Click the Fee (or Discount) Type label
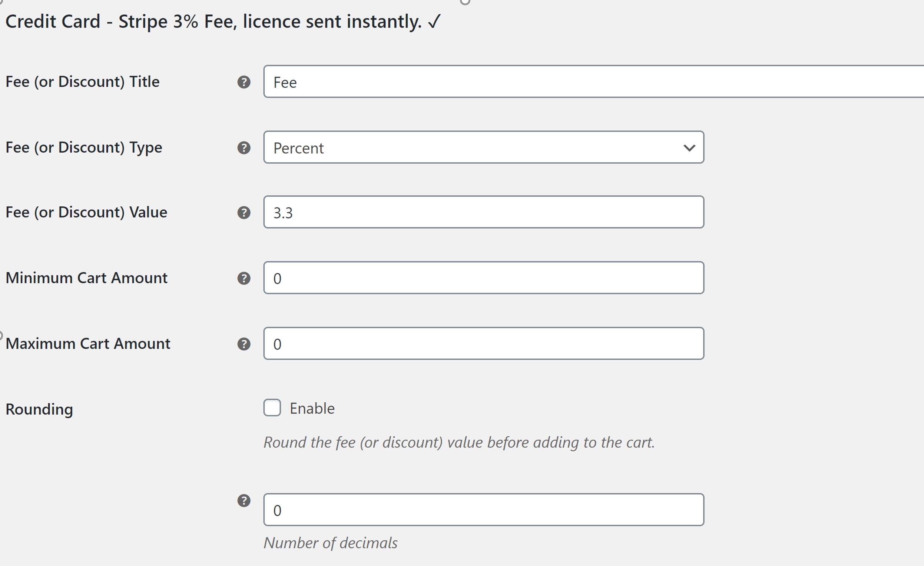 84,147
